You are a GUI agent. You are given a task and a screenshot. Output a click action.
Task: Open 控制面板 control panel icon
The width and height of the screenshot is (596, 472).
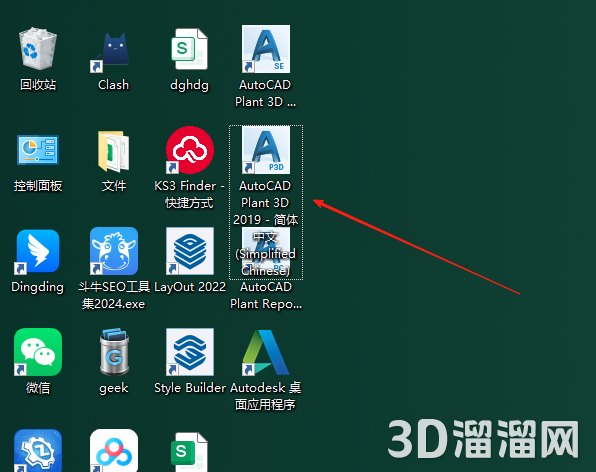click(38, 150)
